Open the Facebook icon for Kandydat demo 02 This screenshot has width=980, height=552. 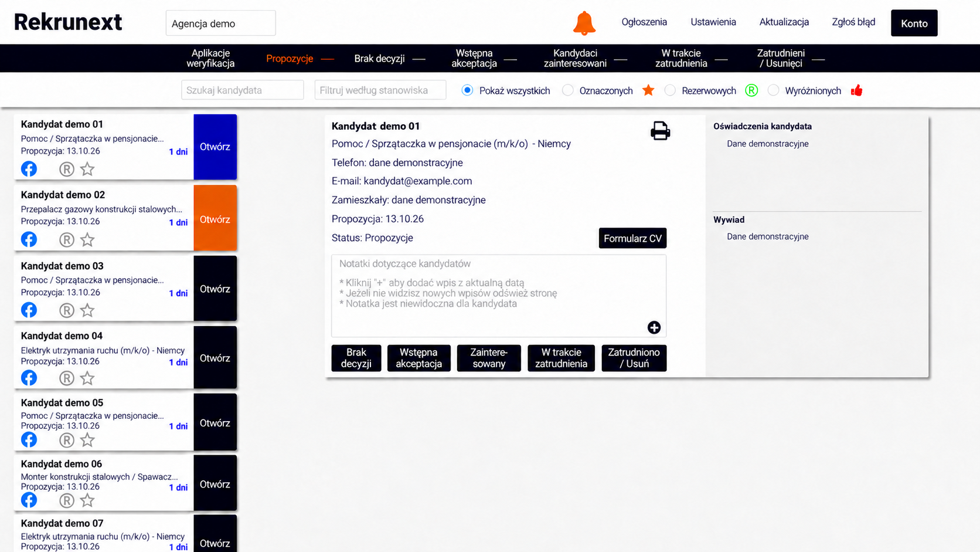pos(29,239)
